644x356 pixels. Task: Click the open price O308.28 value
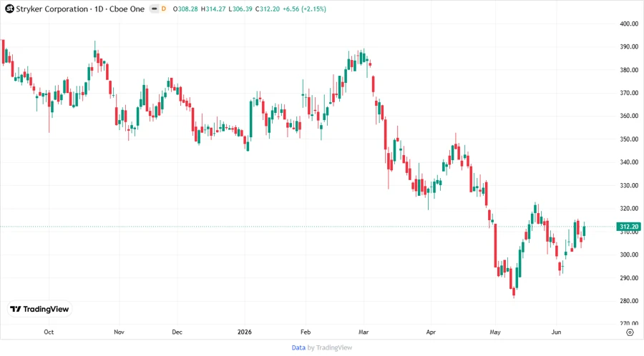185,9
